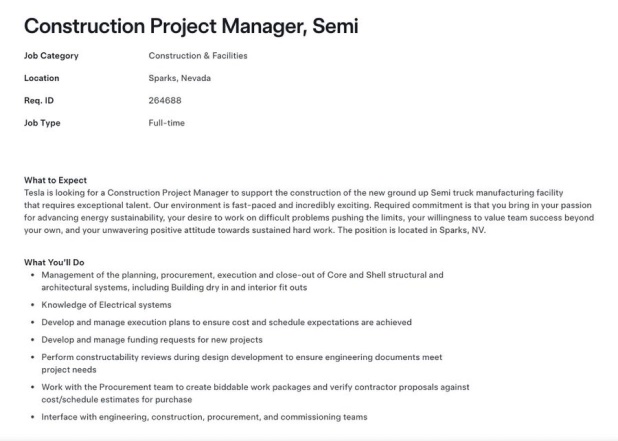Click the Req. ID label

pos(39,100)
